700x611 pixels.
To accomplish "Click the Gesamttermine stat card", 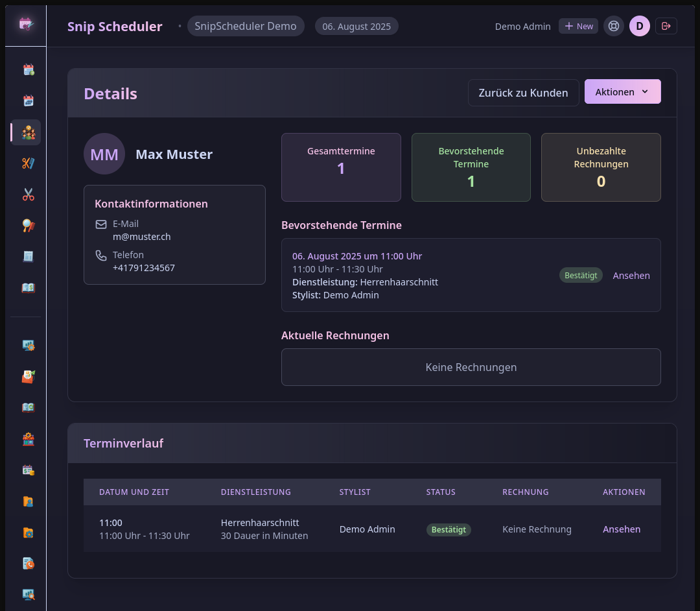I will [341, 167].
